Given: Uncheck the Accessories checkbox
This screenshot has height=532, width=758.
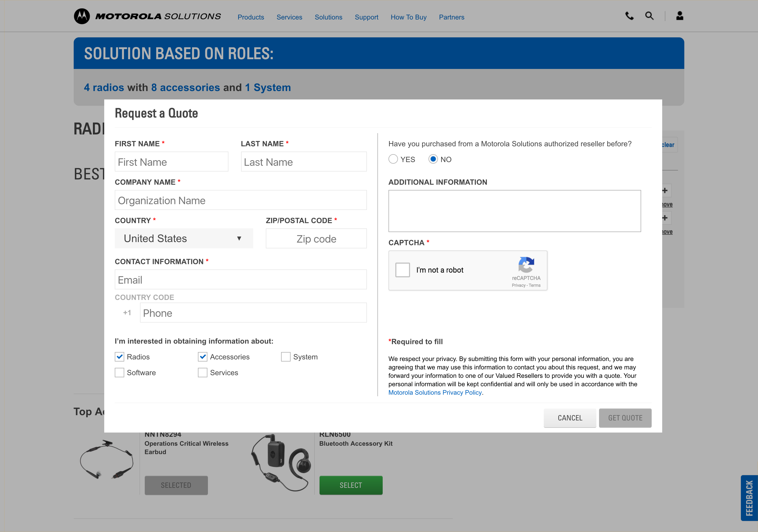Looking at the screenshot, I should 202,357.
